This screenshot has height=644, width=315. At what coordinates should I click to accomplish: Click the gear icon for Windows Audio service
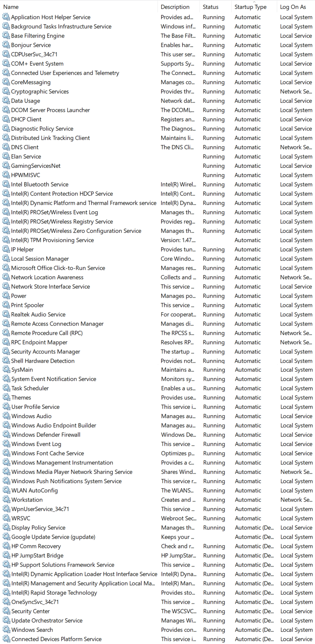[6, 416]
